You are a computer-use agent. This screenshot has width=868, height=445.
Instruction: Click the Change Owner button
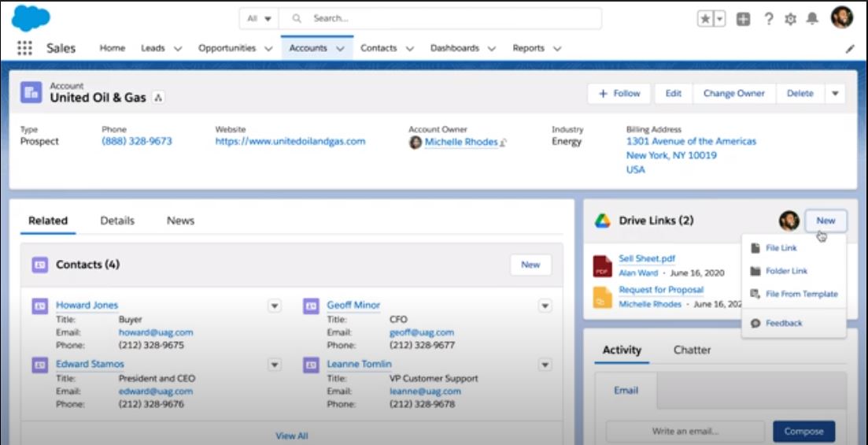[734, 94]
